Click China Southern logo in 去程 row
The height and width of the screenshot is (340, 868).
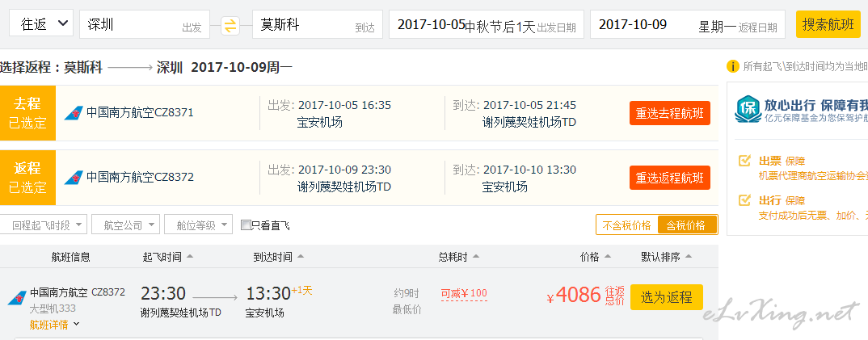coord(73,113)
